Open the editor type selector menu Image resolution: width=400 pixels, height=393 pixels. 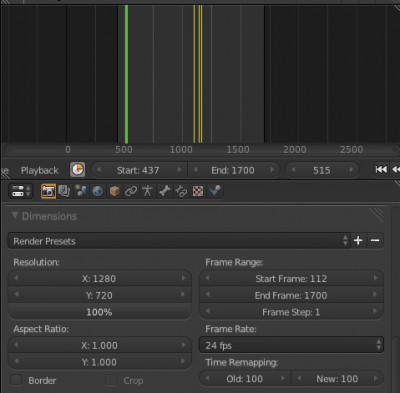21,191
